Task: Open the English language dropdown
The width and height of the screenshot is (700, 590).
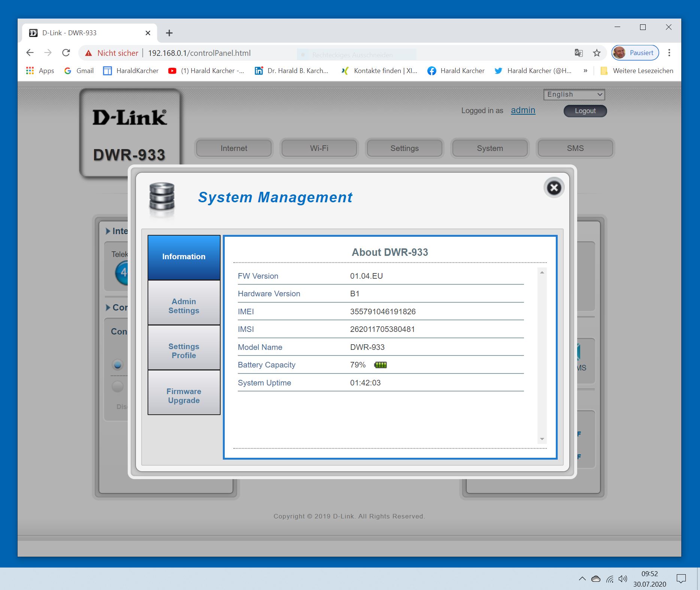Action: pos(574,94)
